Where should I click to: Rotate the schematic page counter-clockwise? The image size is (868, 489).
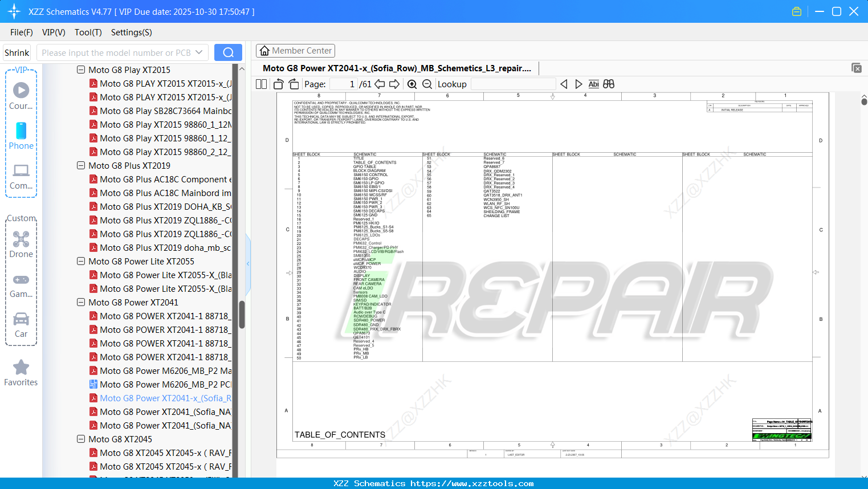[x=278, y=84]
